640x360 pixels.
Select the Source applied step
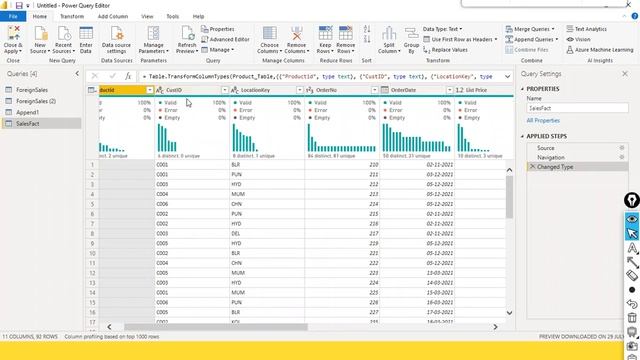coord(577,148)
